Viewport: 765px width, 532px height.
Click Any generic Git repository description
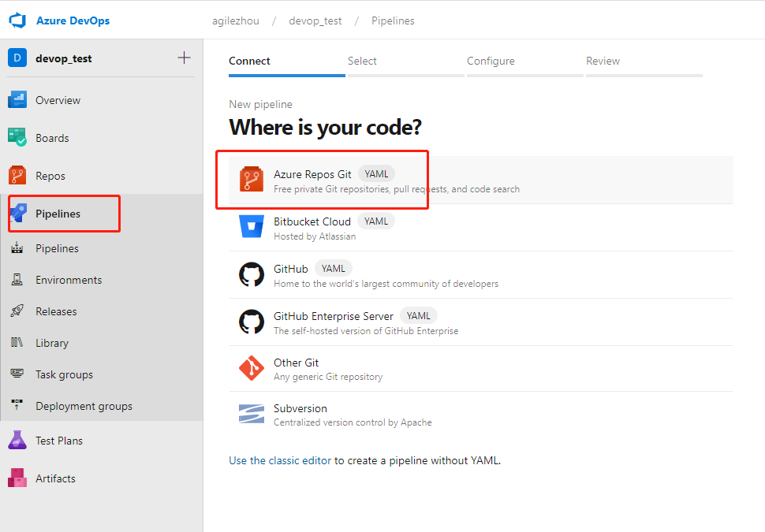tap(328, 377)
